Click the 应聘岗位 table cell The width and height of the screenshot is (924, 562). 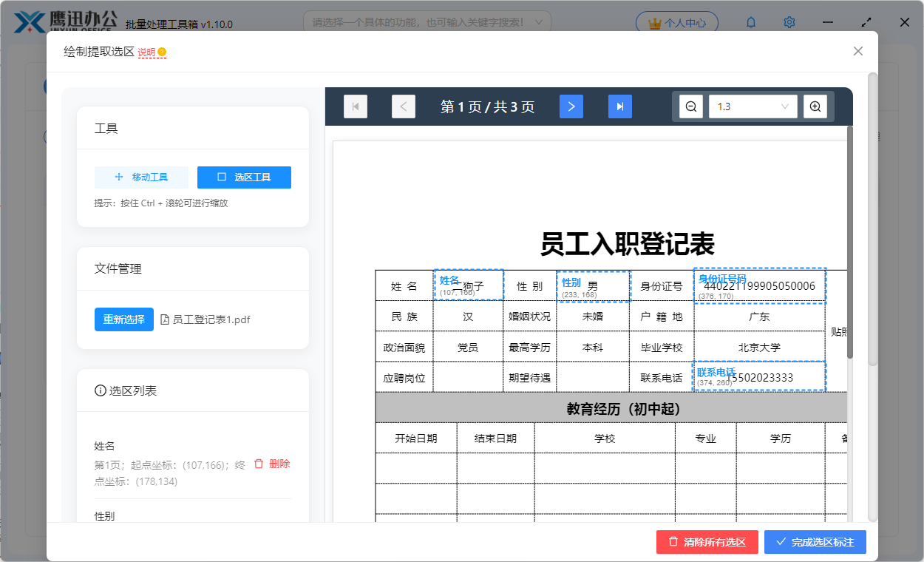(x=404, y=377)
